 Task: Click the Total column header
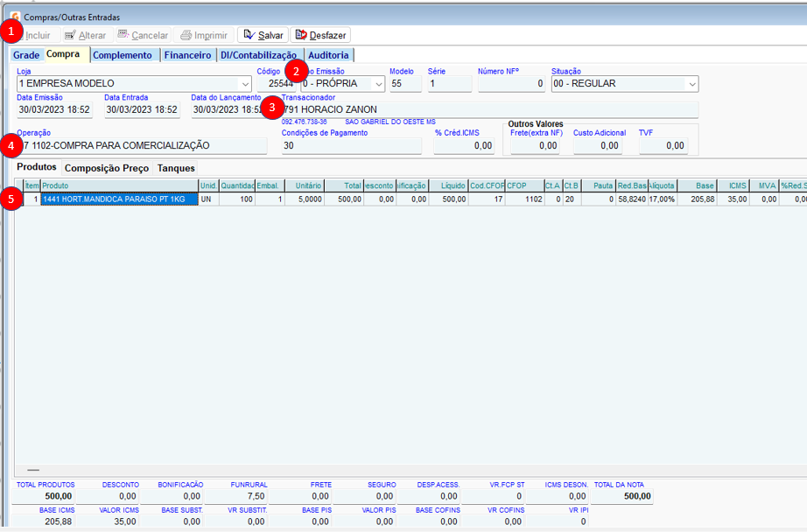point(344,185)
